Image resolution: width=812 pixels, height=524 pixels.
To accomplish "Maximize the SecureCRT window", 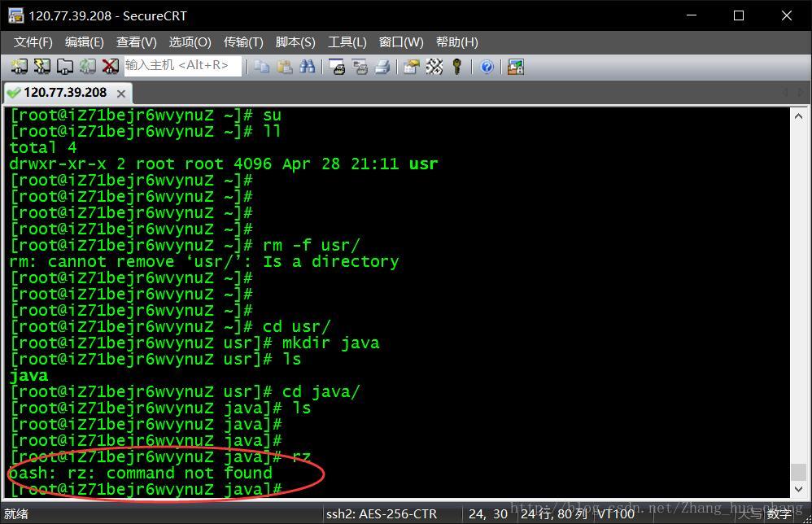I will 739,15.
